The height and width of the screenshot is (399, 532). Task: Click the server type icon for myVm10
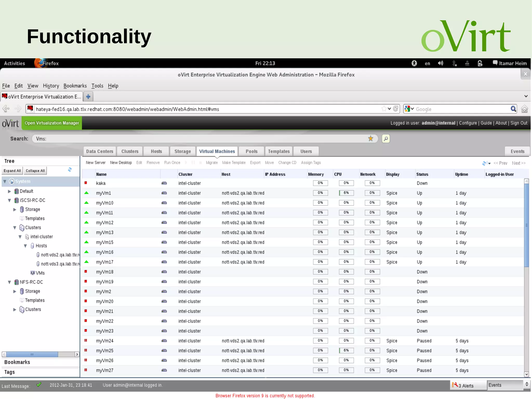(x=164, y=203)
